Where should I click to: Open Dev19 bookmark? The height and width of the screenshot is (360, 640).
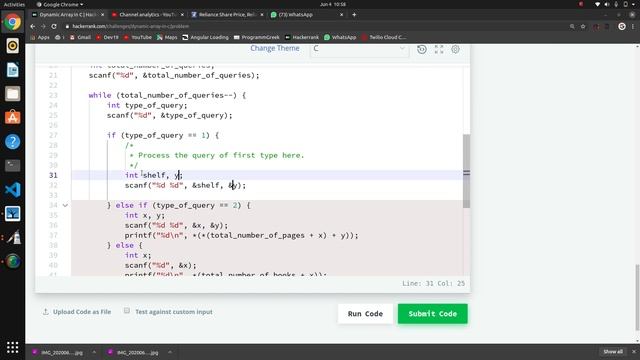[107, 37]
